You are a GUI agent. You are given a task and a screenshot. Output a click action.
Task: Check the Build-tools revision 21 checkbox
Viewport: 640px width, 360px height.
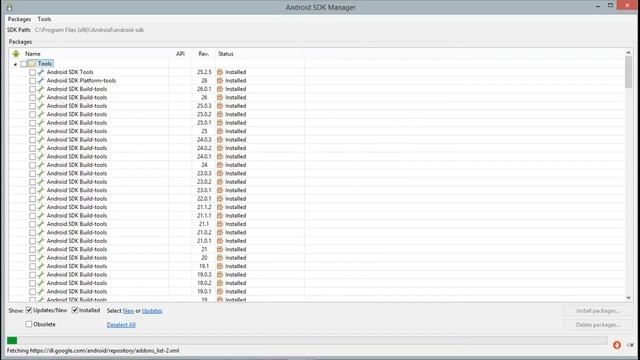tap(32, 249)
